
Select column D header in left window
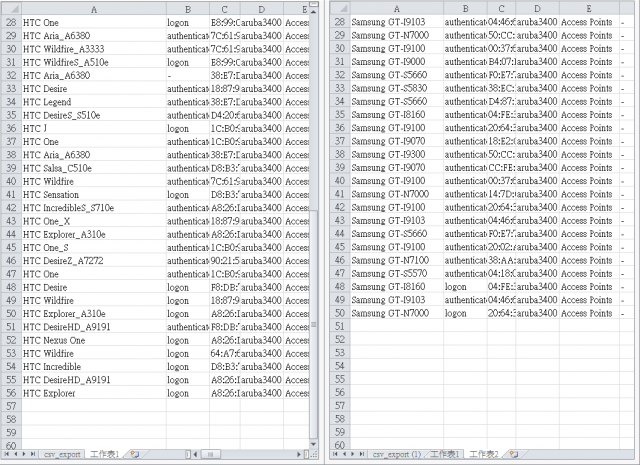[262, 9]
